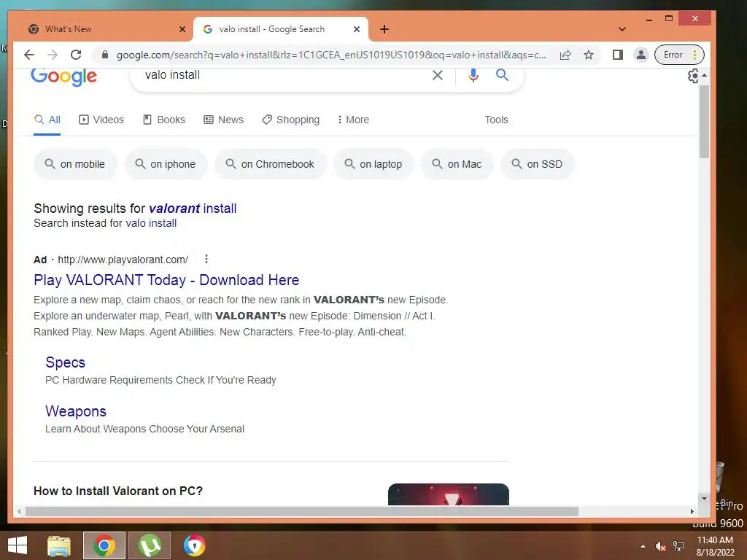
Task: Select the valo install Google Search tab
Action: 281,29
